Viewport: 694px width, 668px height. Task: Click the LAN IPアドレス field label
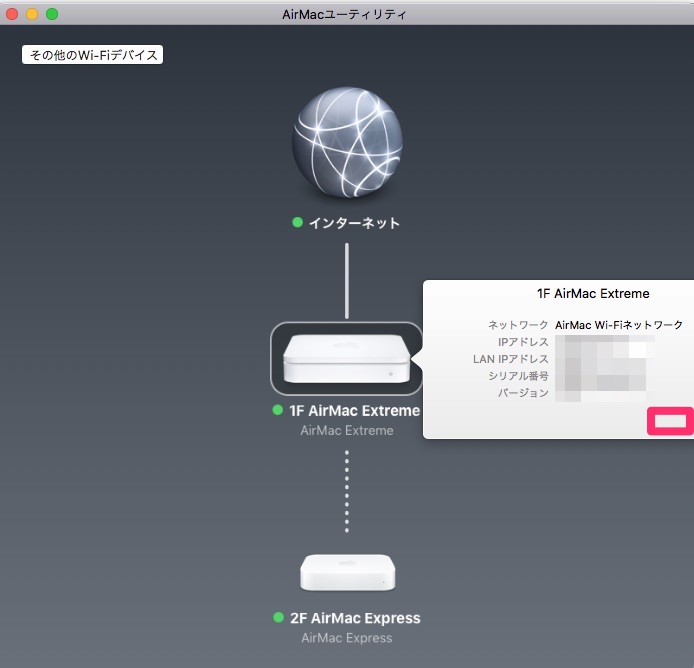pyautogui.click(x=511, y=359)
